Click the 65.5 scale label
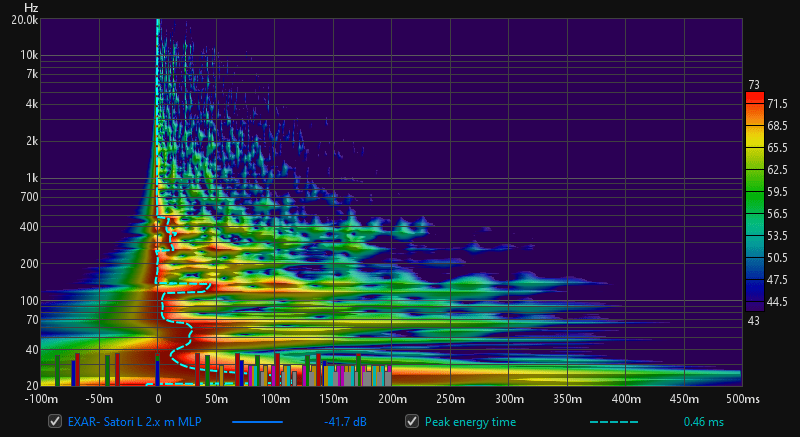The height and width of the screenshot is (437, 800). pos(778,148)
